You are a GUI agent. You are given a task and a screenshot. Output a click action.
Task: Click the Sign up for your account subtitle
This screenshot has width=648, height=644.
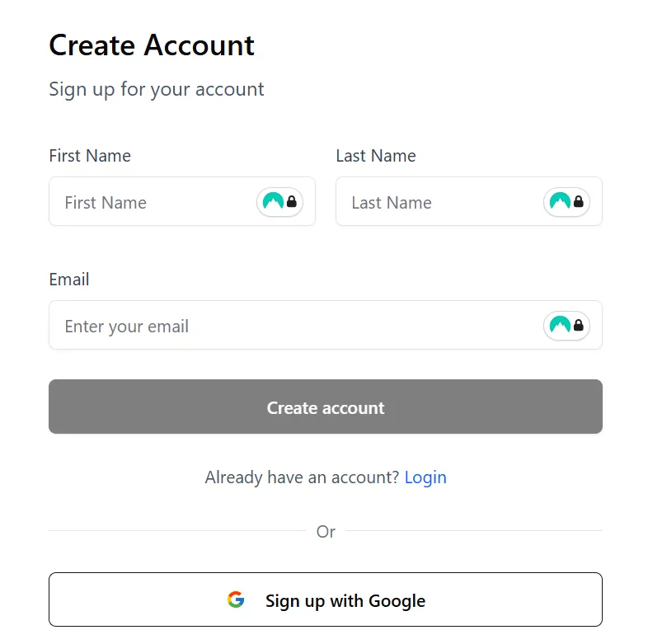point(157,89)
